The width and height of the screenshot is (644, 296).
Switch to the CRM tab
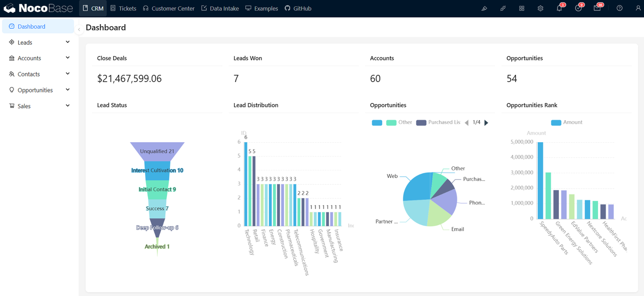pyautogui.click(x=93, y=9)
